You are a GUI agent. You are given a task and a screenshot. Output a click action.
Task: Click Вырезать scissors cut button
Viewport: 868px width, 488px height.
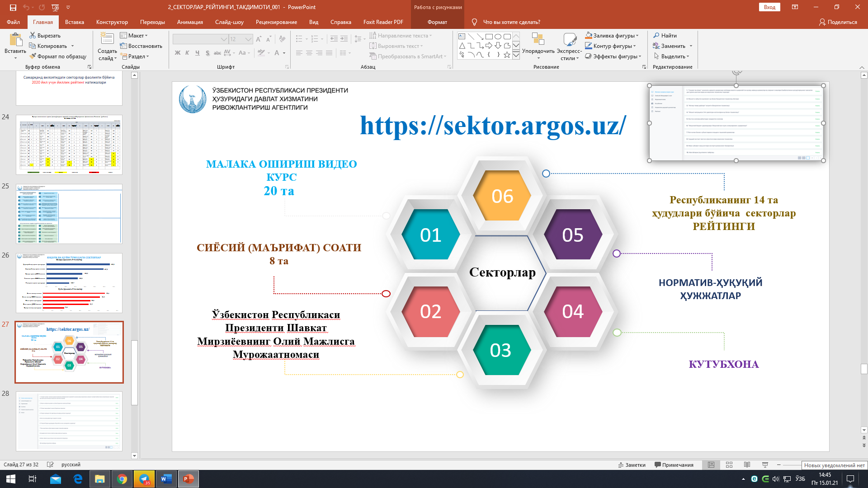click(45, 35)
